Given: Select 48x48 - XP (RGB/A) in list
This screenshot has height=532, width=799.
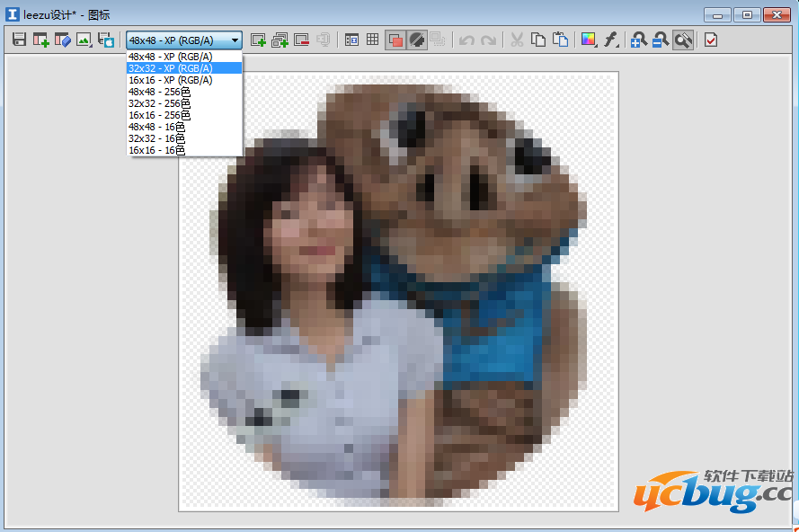Looking at the screenshot, I should point(184,57).
